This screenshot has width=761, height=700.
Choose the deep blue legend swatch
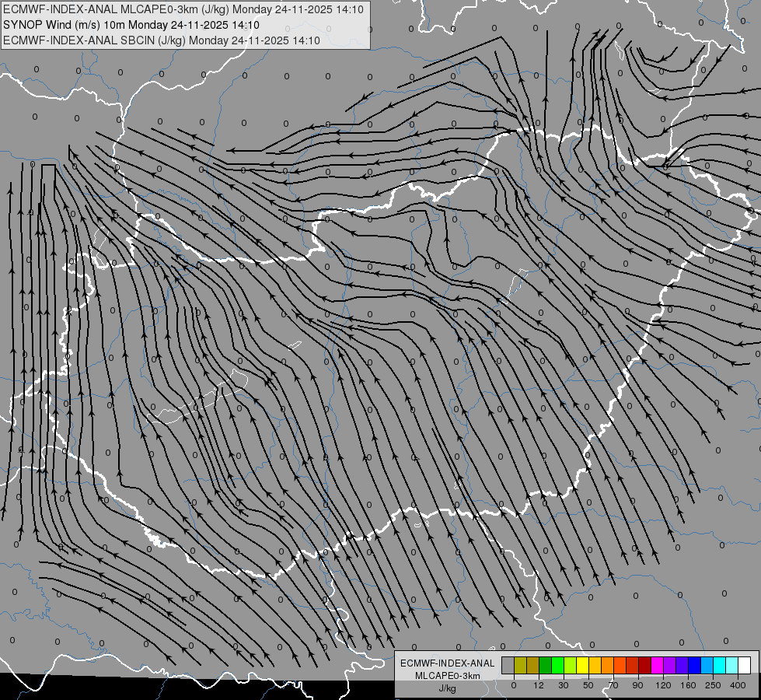[x=694, y=665]
